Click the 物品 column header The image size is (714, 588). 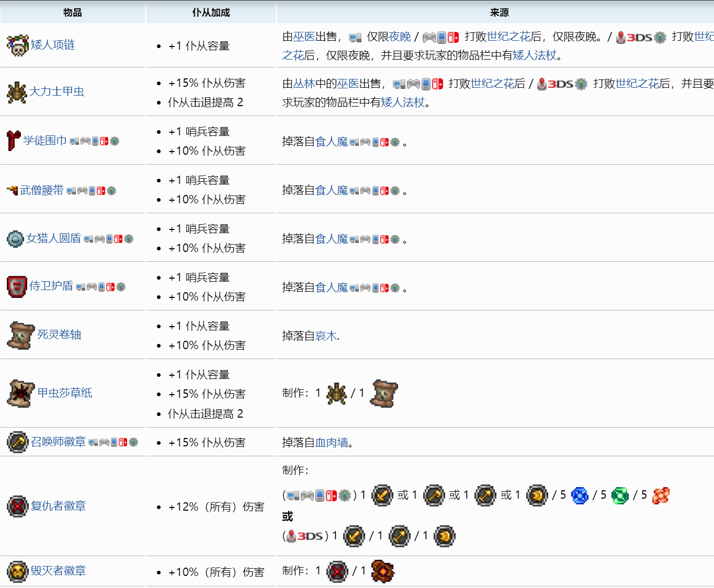pyautogui.click(x=72, y=13)
